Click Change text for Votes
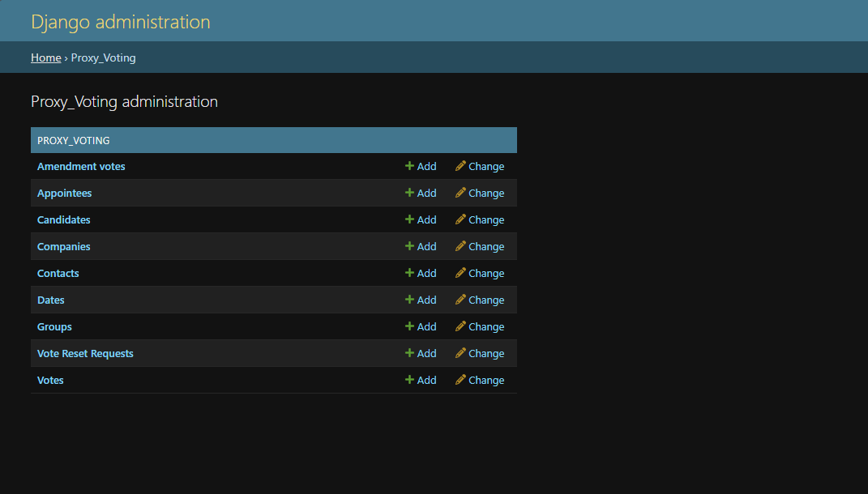This screenshot has width=868, height=494. click(486, 380)
